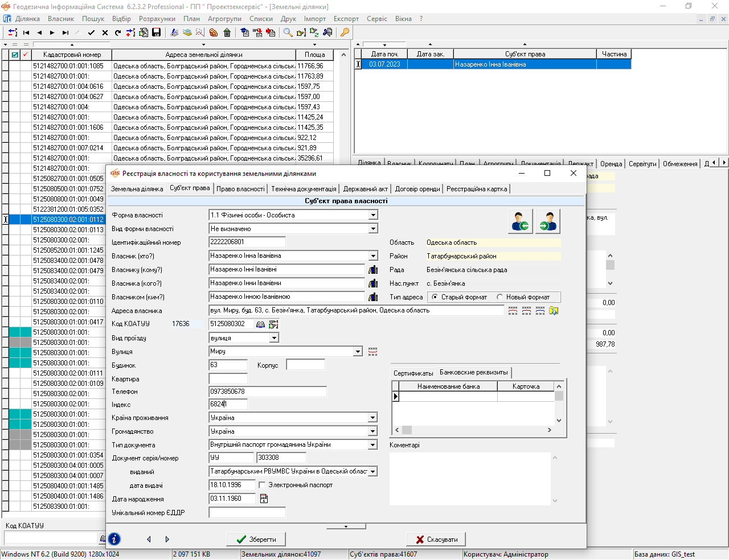Screen dimensions: 729x560
Task: Expand the Тип документа dropdown
Action: coord(373,445)
